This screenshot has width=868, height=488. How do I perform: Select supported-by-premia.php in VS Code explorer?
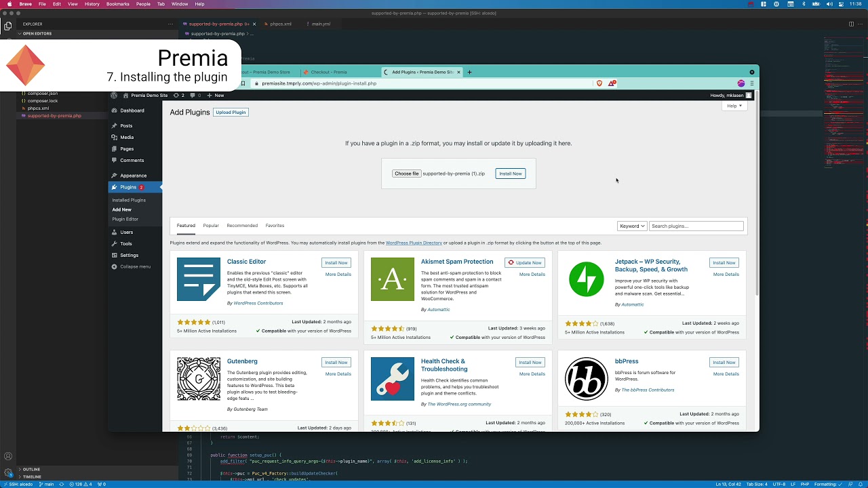pos(54,116)
